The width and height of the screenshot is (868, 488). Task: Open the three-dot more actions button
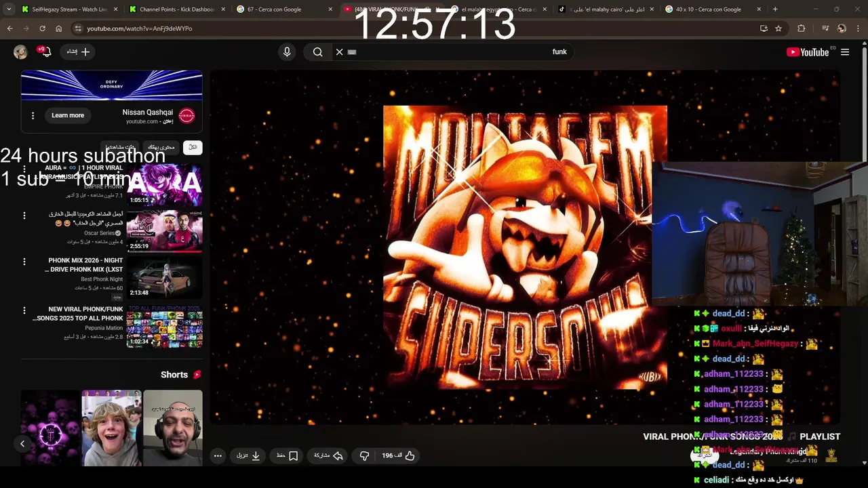point(218,455)
